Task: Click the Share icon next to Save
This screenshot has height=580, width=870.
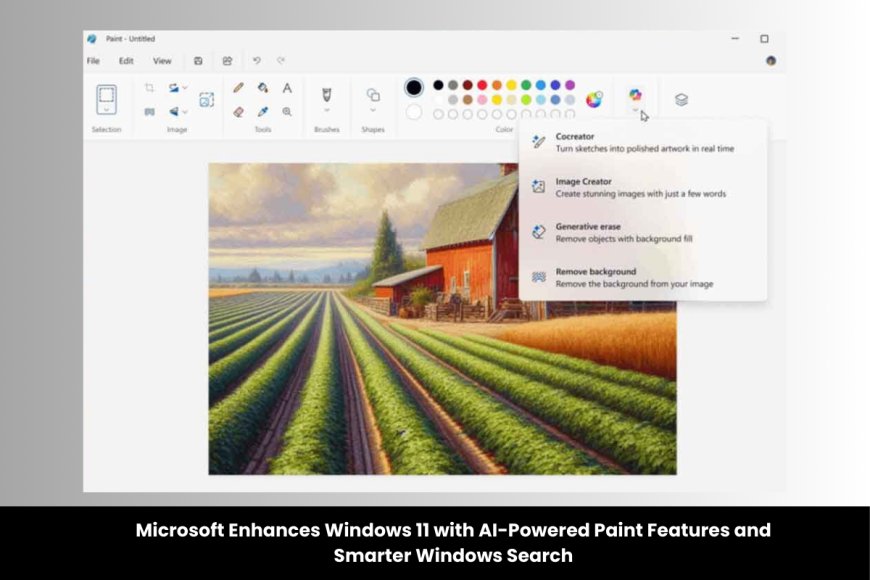Action: (x=227, y=61)
